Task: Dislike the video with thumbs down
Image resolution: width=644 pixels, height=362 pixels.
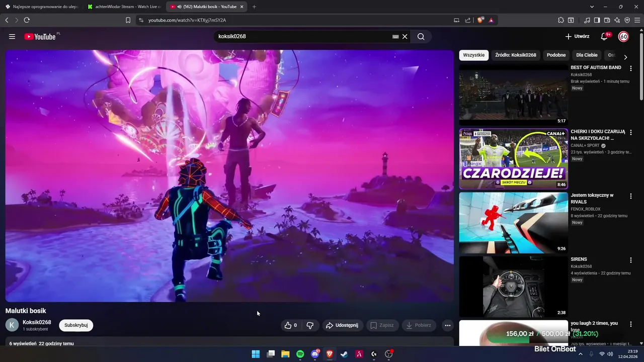Action: 310,325
